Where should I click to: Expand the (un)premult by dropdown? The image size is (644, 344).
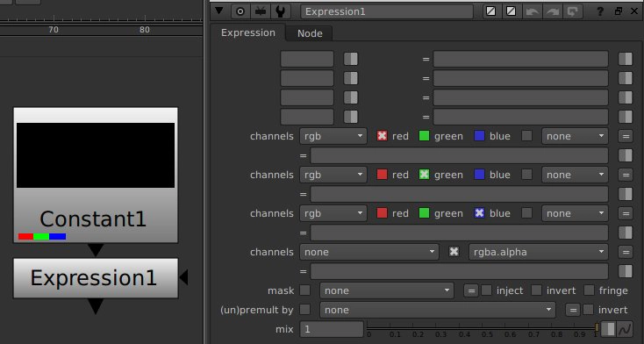pyautogui.click(x=438, y=310)
